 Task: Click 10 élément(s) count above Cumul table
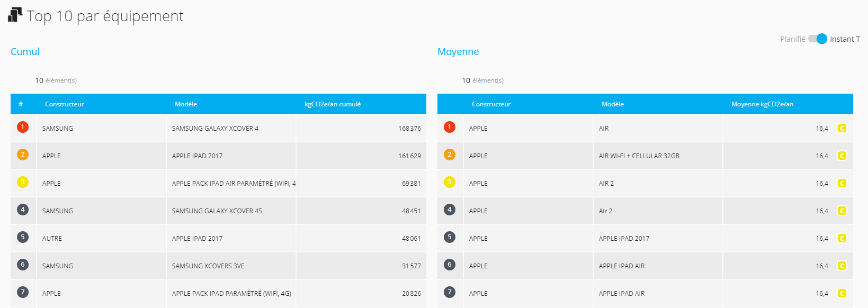pyautogui.click(x=56, y=80)
